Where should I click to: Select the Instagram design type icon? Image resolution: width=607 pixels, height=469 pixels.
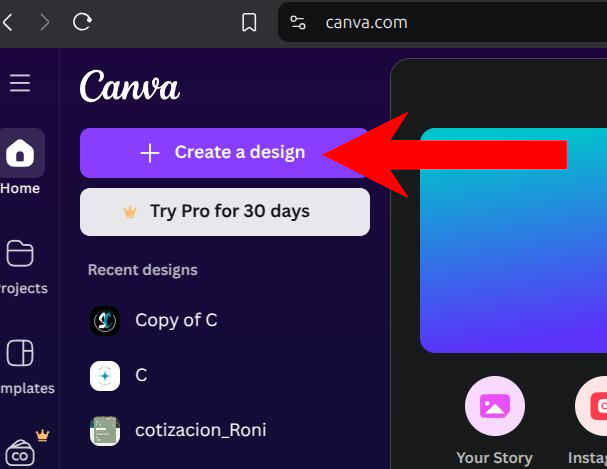(x=591, y=406)
